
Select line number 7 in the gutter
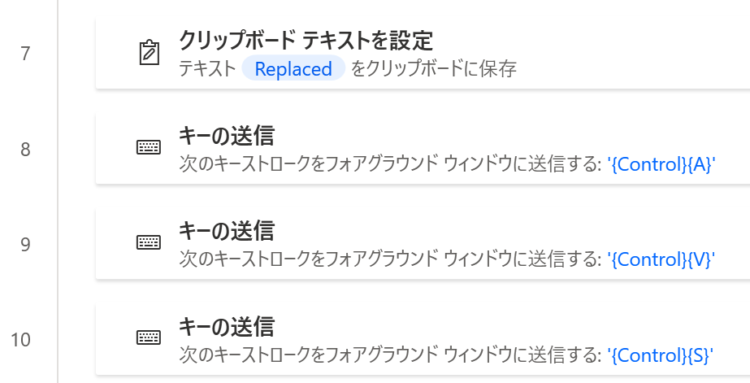25,54
